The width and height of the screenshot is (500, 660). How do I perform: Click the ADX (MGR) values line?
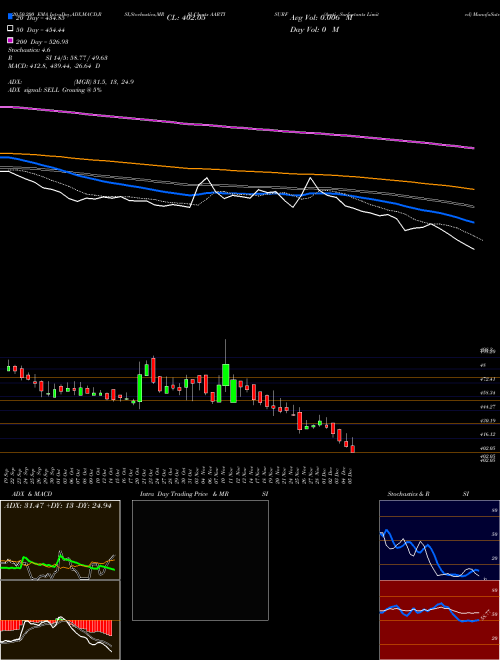[71, 82]
